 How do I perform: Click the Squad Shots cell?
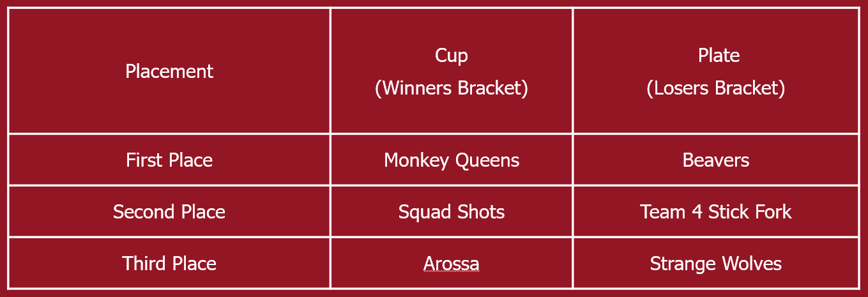(452, 211)
